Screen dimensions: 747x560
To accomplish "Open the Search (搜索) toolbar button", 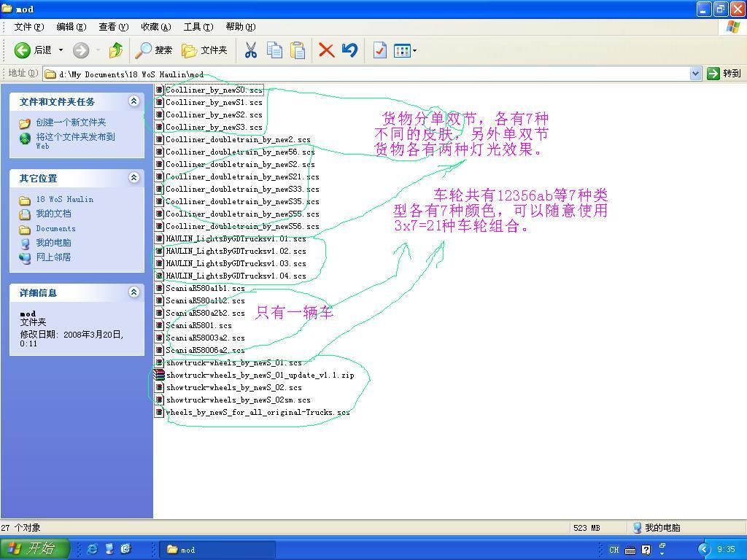I will point(154,50).
